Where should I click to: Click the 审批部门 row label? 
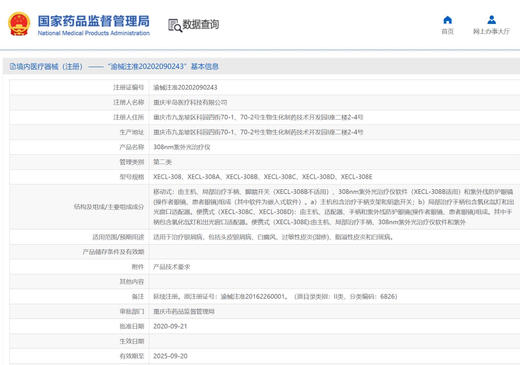(x=132, y=311)
